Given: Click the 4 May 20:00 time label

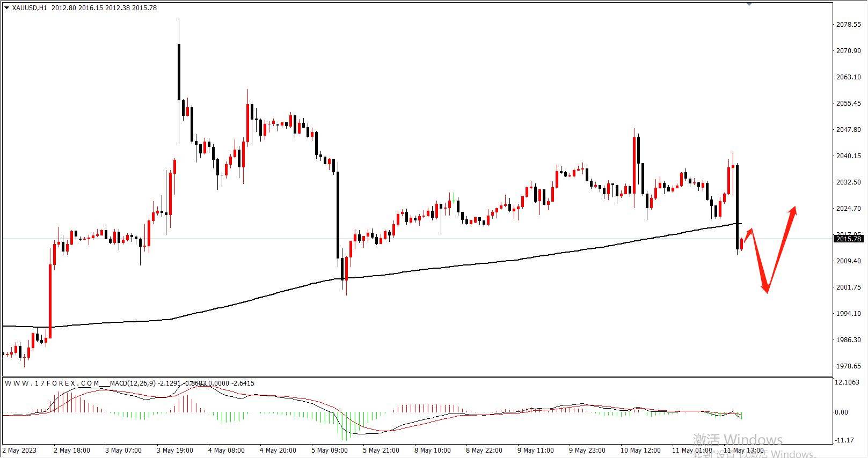Looking at the screenshot, I should click(278, 450).
